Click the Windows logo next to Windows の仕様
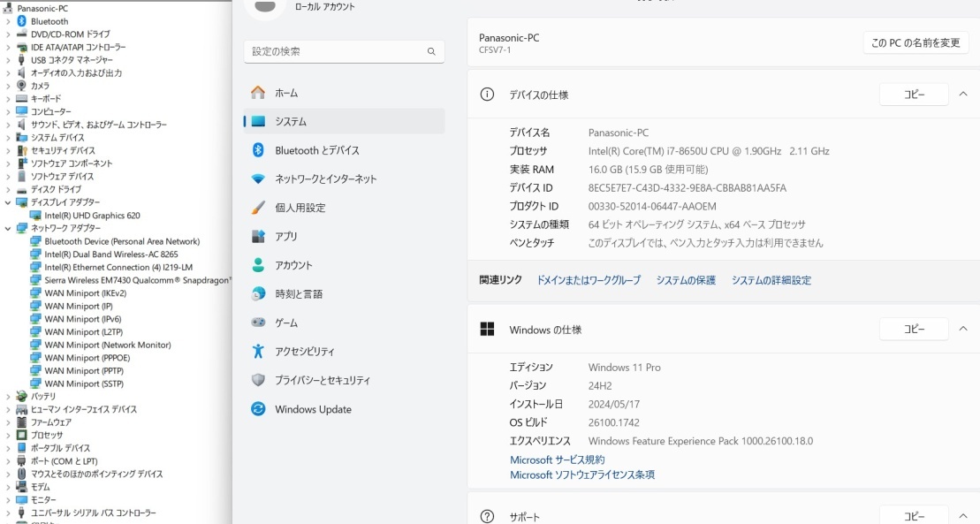The image size is (980, 524). tap(487, 329)
